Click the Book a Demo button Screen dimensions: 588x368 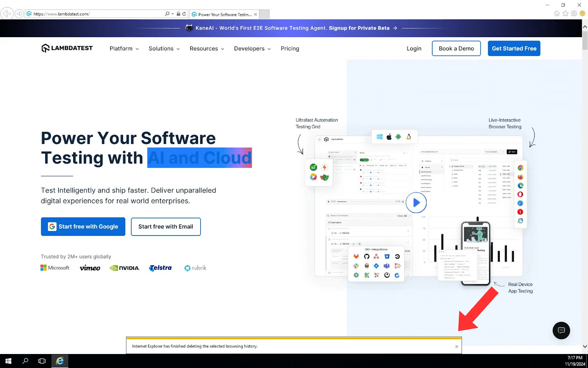[456, 49]
